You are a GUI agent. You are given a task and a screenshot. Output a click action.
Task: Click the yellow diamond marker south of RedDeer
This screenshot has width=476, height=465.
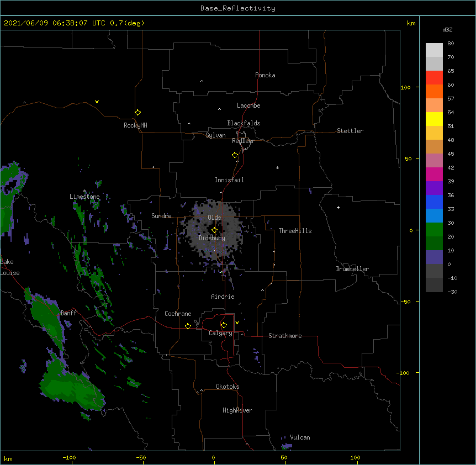tap(235, 155)
